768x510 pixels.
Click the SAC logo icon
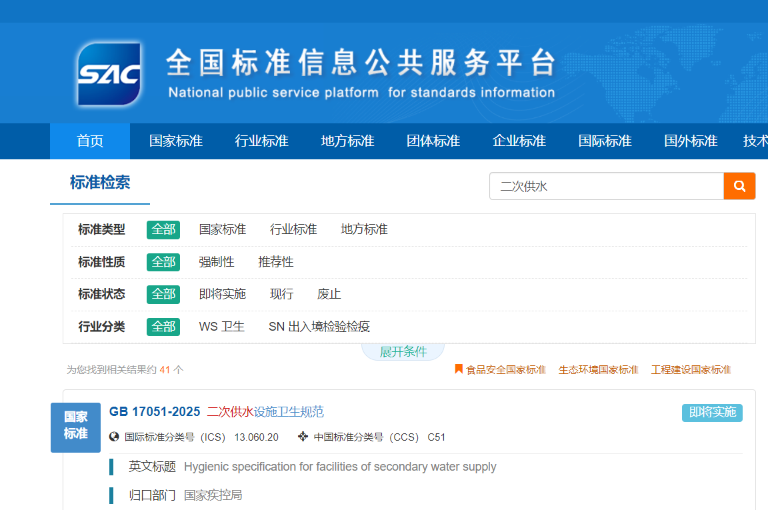tap(109, 74)
